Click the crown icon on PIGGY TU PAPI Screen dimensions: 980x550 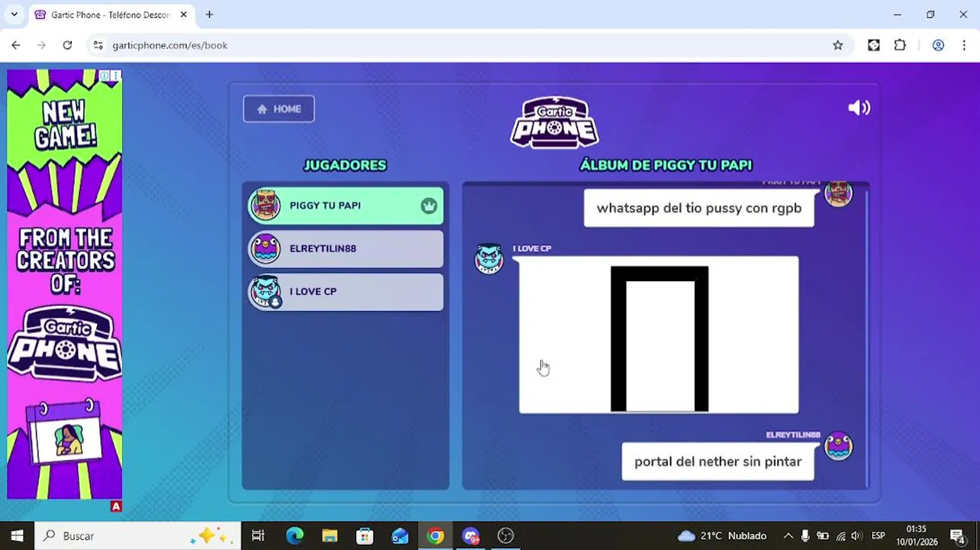tap(428, 206)
